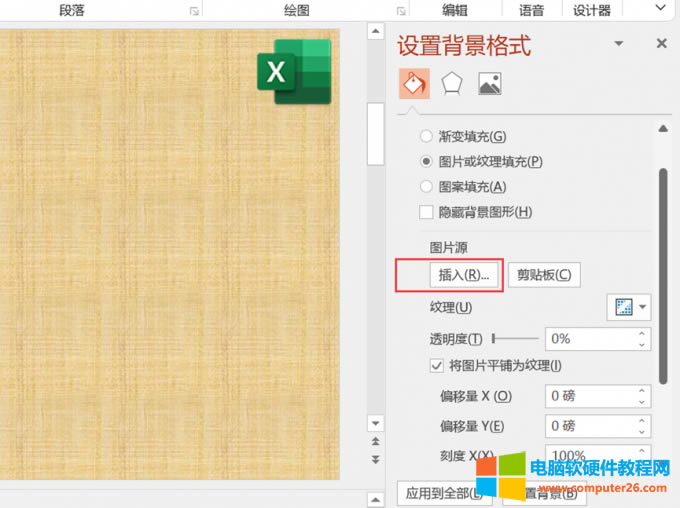Image resolution: width=680 pixels, height=508 pixels.
Task: Click the 语音 ribbon group label
Action: pyautogui.click(x=531, y=10)
